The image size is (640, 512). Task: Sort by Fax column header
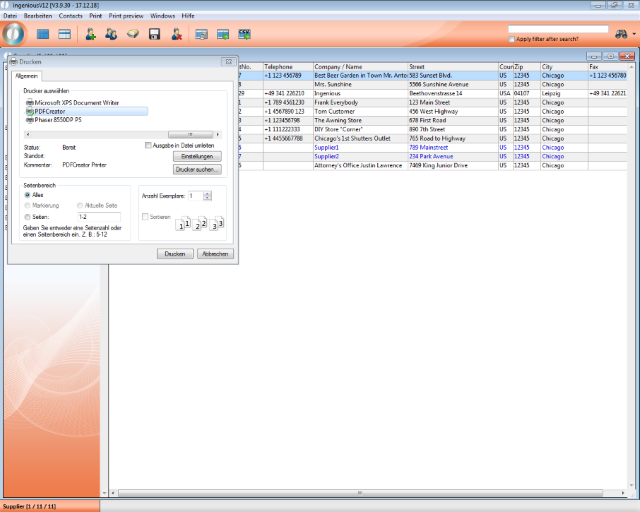(x=607, y=67)
